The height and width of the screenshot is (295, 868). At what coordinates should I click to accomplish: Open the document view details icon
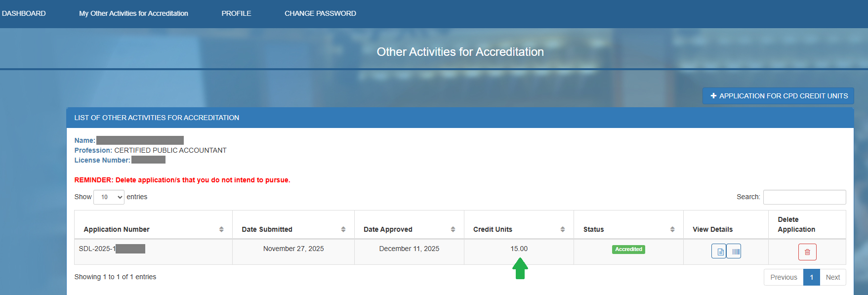pos(719,252)
